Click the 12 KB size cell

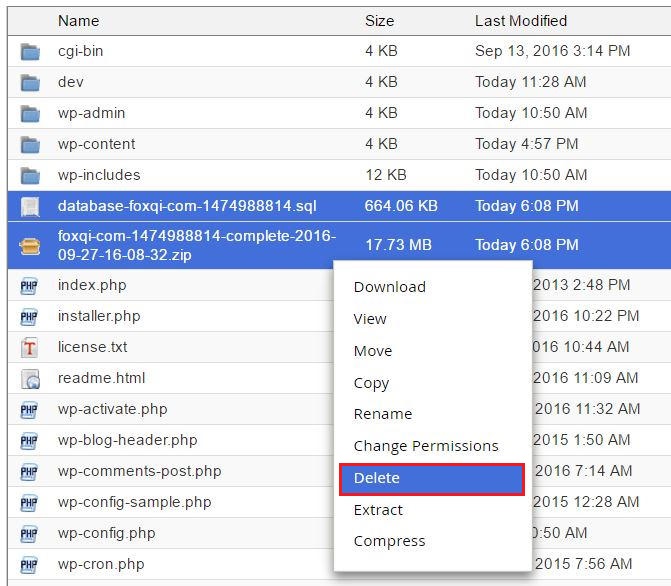point(386,175)
